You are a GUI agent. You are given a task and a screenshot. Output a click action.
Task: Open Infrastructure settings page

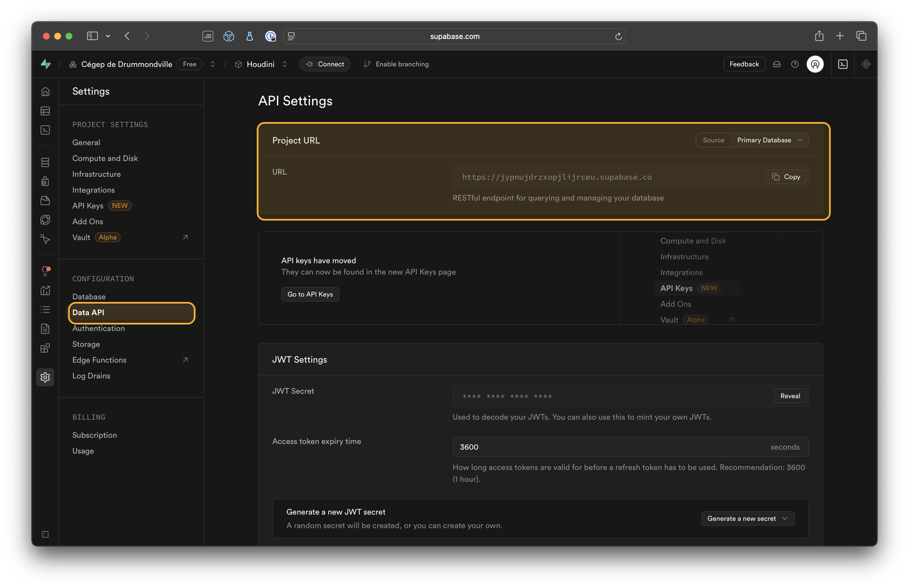[x=97, y=174]
